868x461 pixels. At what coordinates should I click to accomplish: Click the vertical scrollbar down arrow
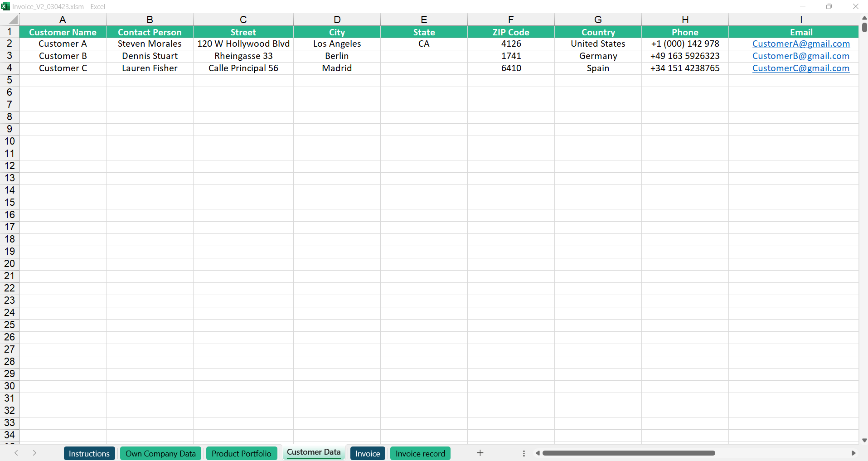[x=864, y=440]
